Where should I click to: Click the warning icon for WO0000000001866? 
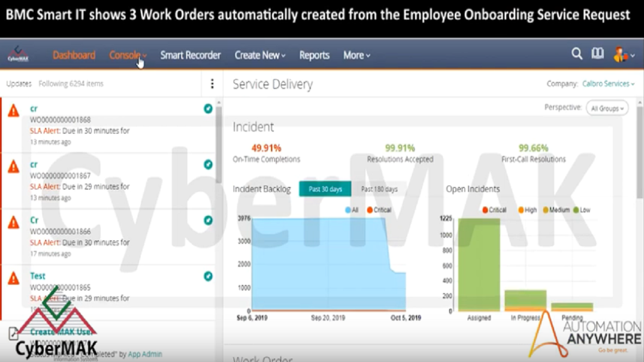(14, 222)
